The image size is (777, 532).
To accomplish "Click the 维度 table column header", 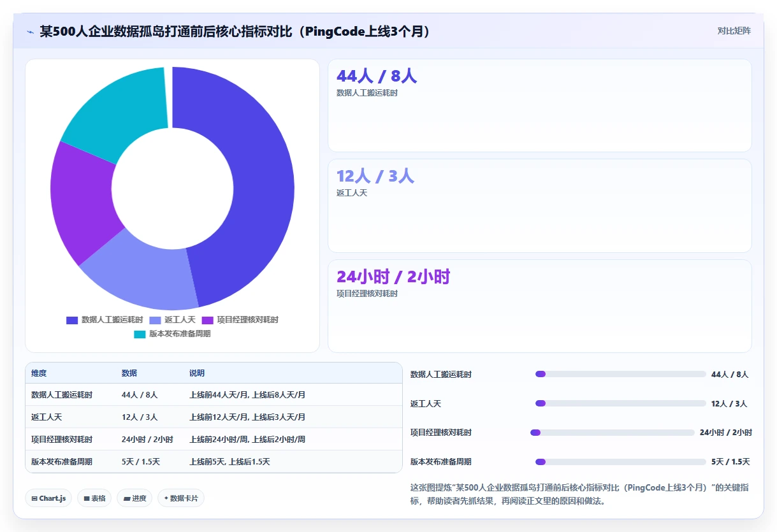I will point(39,373).
